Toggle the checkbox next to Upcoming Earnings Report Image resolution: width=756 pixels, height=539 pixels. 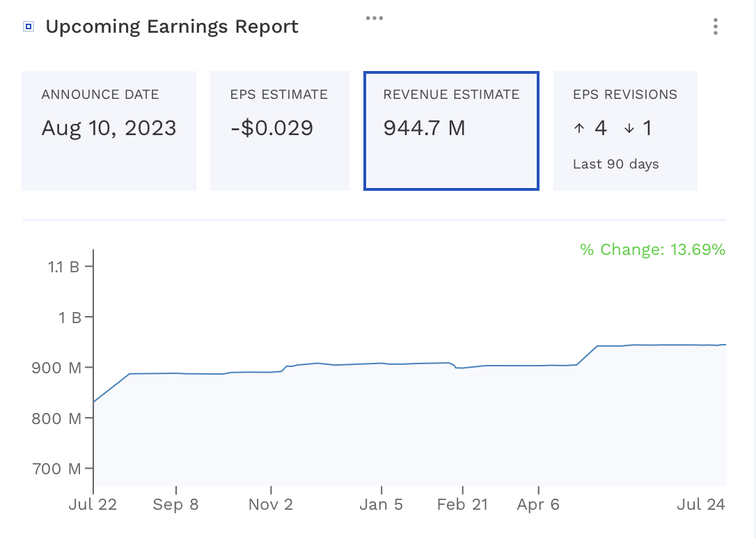click(27, 26)
